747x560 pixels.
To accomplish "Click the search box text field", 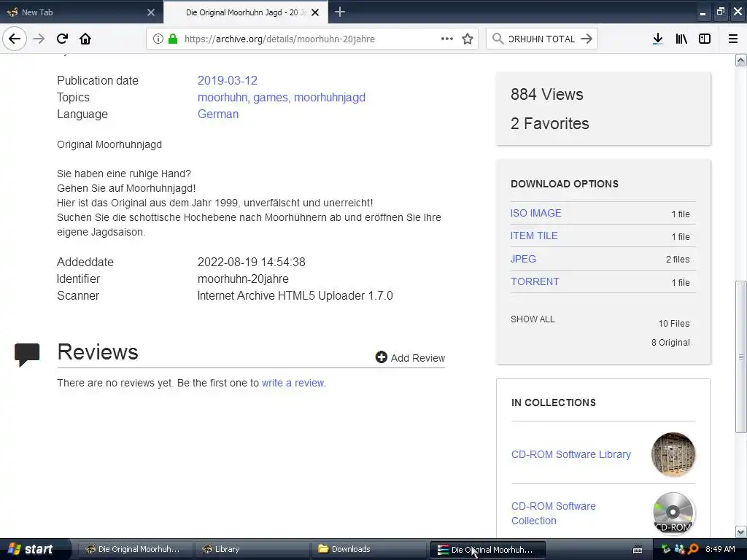I will coord(542,39).
